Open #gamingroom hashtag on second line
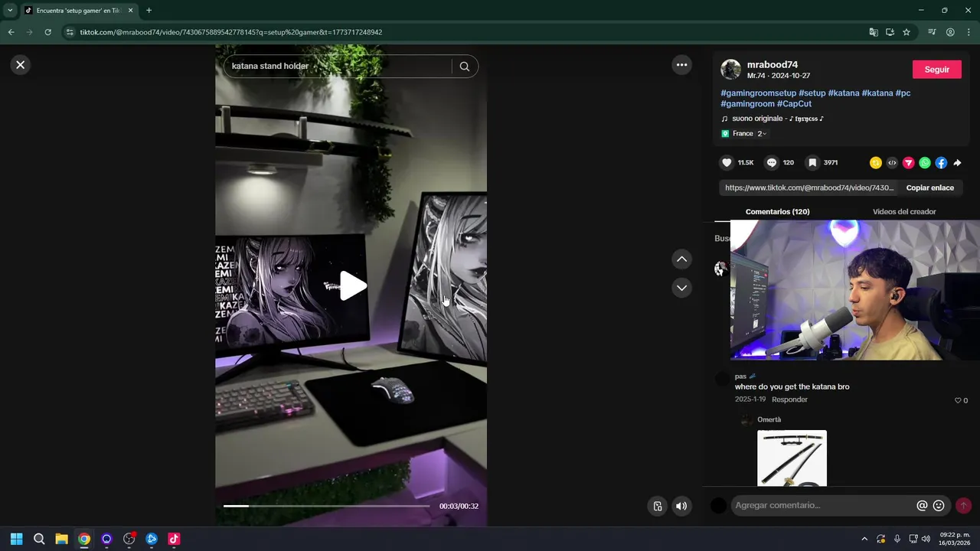980x551 pixels. click(747, 104)
